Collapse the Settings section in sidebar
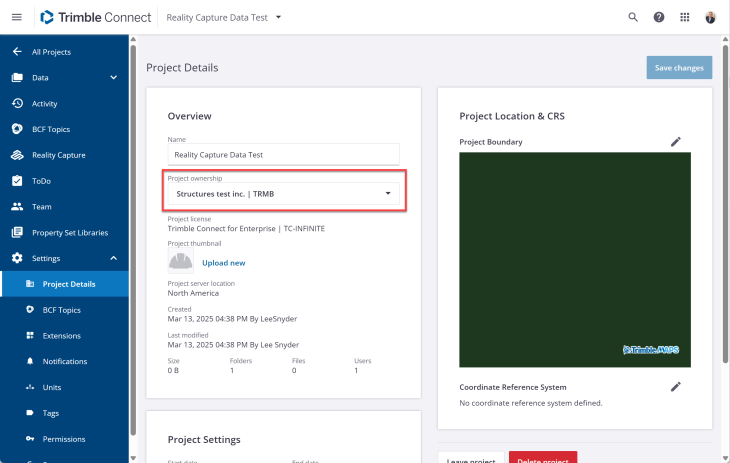 114,258
